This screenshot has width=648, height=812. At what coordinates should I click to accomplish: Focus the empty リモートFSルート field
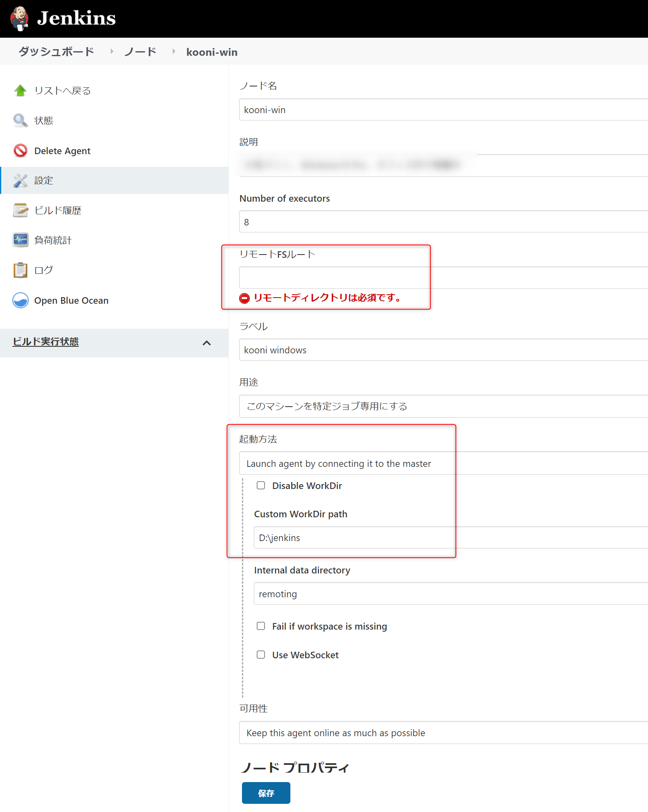pos(443,277)
